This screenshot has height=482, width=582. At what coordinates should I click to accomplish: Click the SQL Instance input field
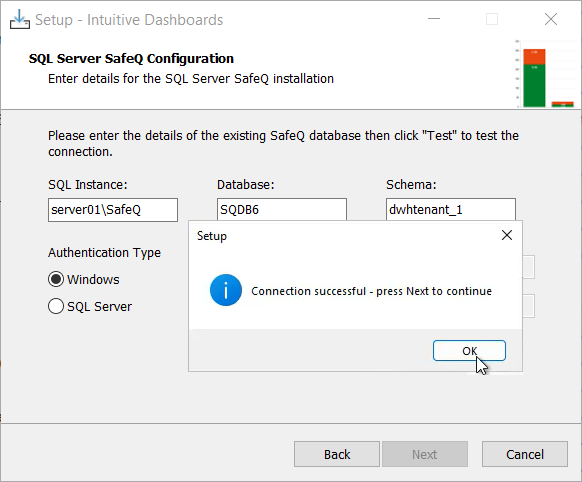113,210
